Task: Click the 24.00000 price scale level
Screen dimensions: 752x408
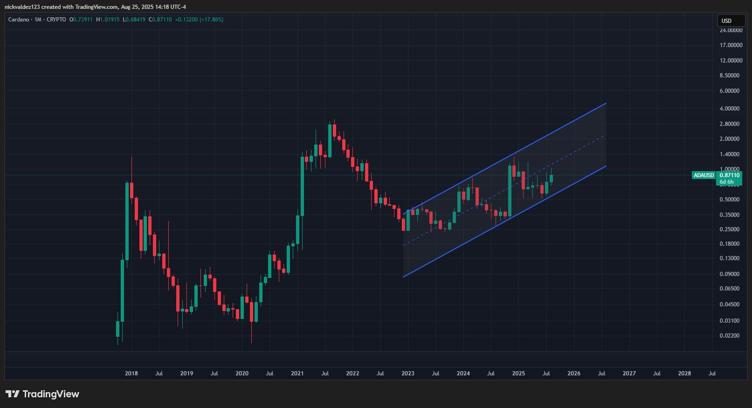Action: coord(731,30)
